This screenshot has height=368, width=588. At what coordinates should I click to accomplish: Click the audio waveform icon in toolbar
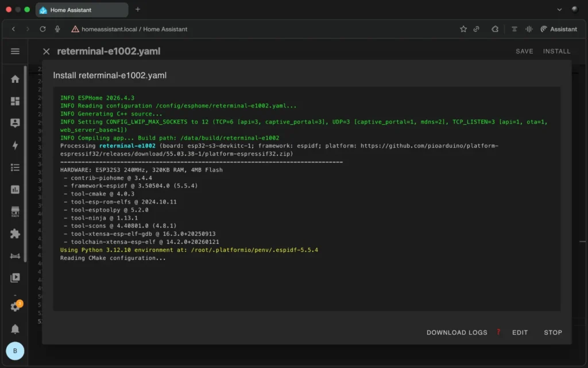tap(529, 29)
